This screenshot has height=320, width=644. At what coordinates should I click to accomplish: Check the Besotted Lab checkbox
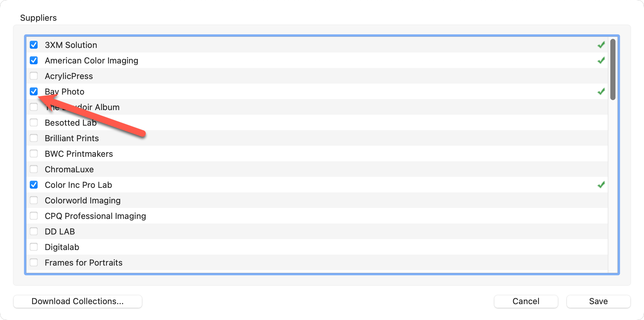pyautogui.click(x=34, y=123)
